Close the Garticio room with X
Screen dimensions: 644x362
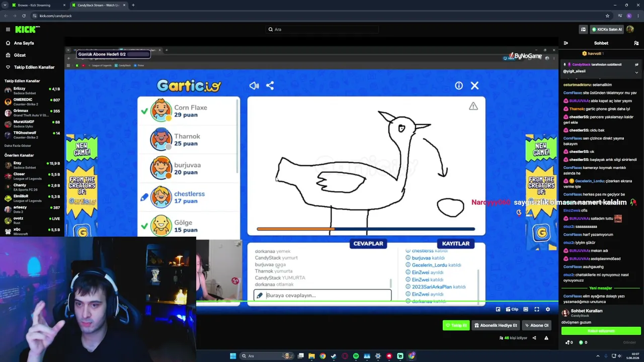tap(474, 86)
